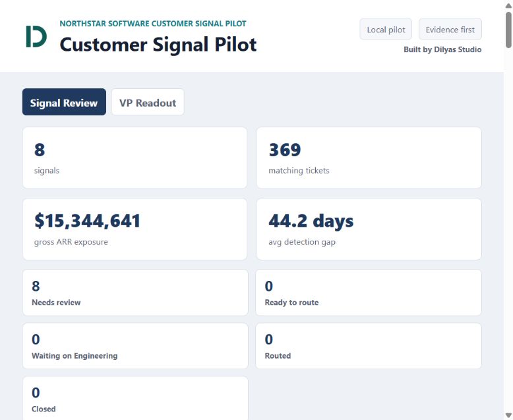Click the Customer Signal Pilot heading

point(158,44)
